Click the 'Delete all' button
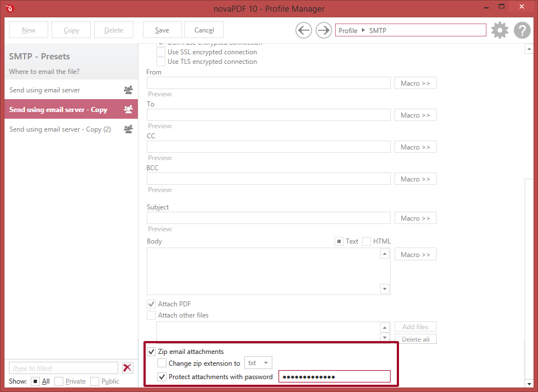The image size is (538, 392). [x=415, y=339]
